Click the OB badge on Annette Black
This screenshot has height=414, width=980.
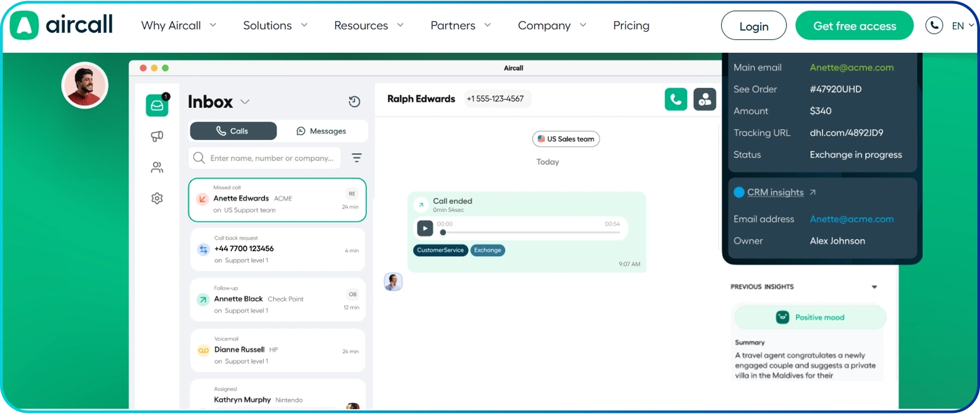click(353, 294)
